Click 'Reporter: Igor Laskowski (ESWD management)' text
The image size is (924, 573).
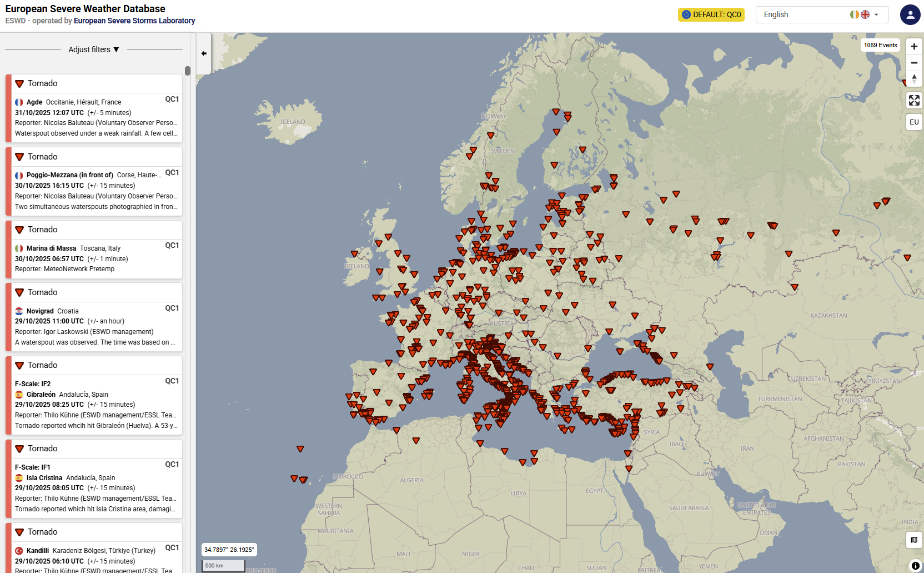point(84,332)
